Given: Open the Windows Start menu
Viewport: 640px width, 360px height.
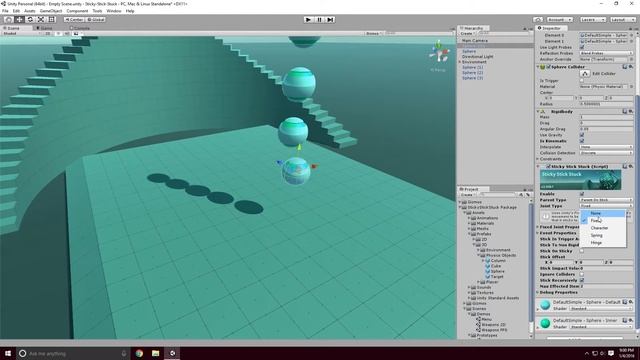Looking at the screenshot, I should [x=8, y=353].
